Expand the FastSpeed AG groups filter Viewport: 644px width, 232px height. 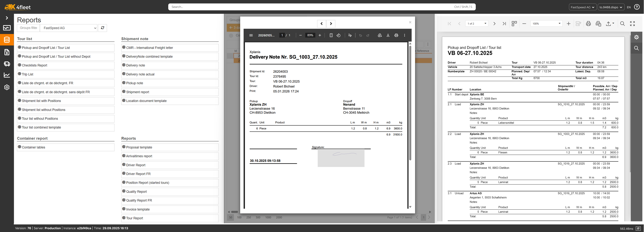click(69, 28)
